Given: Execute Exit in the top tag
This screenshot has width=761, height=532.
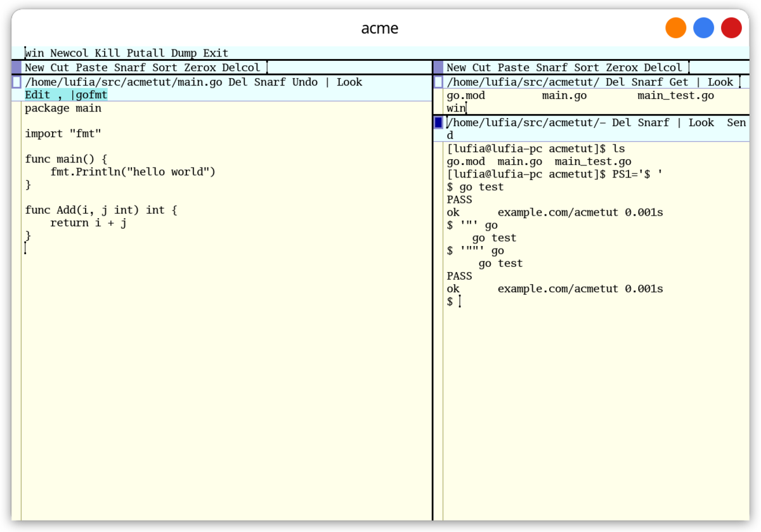Looking at the screenshot, I should [216, 53].
